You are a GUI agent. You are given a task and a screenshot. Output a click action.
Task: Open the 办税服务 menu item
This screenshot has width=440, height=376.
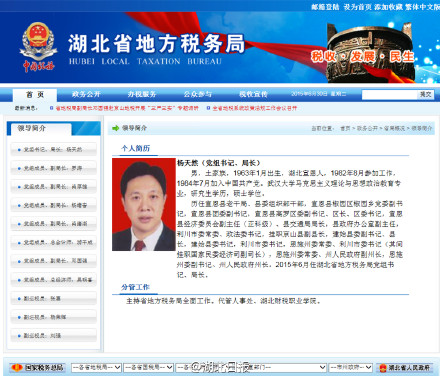(x=142, y=94)
